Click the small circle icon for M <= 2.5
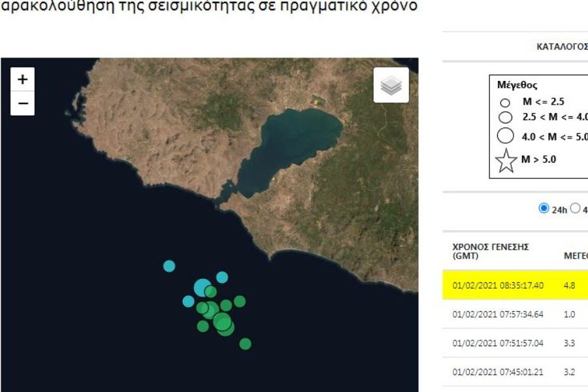The image size is (588, 392). (505, 103)
